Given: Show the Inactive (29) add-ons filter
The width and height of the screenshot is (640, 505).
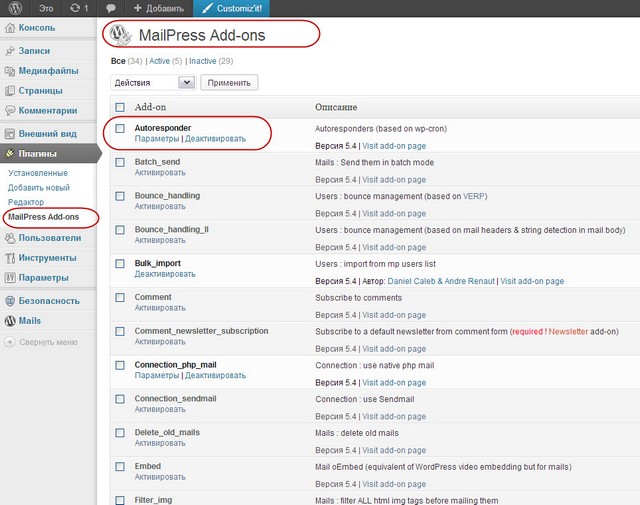Looking at the screenshot, I should coord(211,61).
